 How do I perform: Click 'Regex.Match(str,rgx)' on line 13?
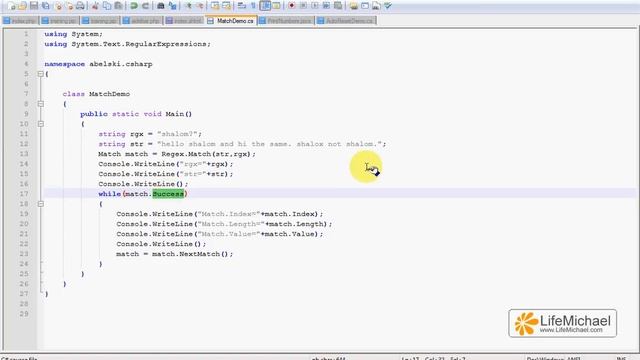point(206,154)
